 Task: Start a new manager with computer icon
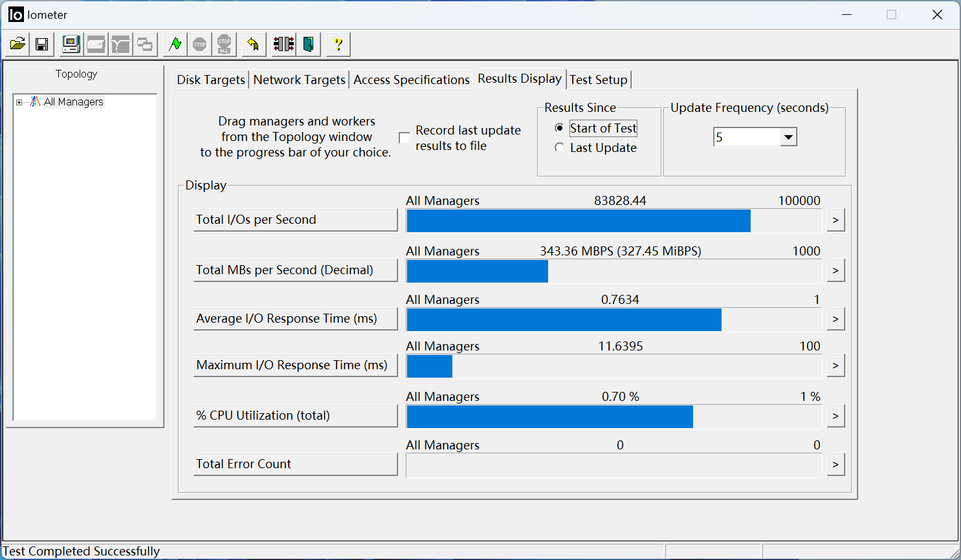71,45
